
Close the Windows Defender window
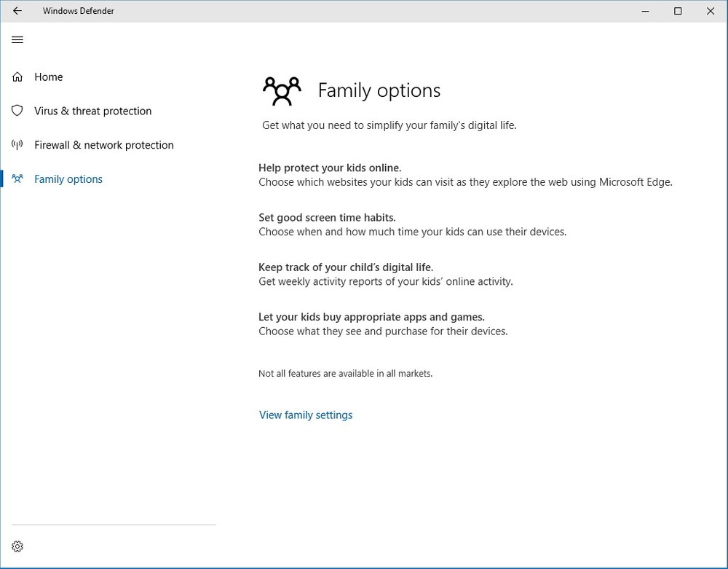(x=711, y=11)
